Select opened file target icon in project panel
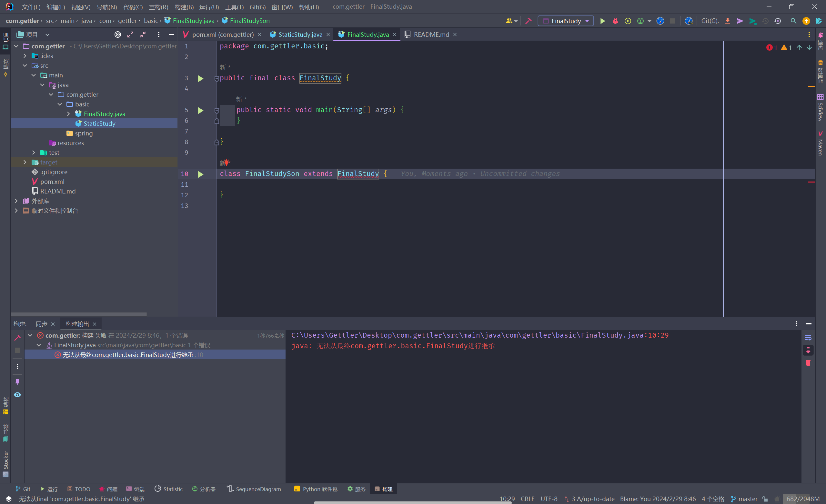 [118, 35]
